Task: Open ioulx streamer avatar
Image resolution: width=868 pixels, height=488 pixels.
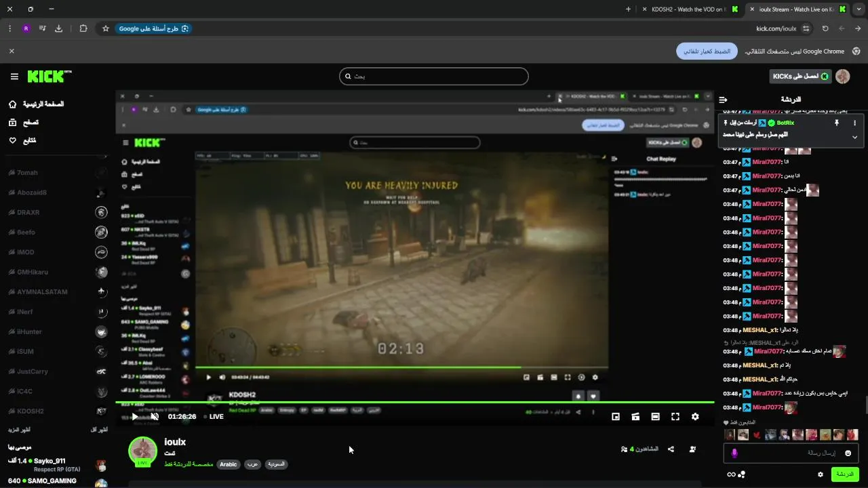Action: click(143, 451)
